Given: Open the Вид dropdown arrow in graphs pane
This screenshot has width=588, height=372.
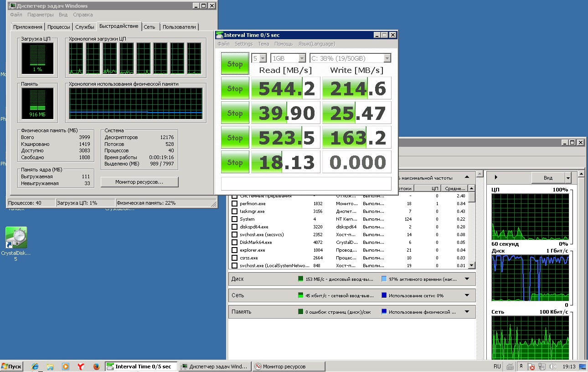Looking at the screenshot, I should pos(567,178).
